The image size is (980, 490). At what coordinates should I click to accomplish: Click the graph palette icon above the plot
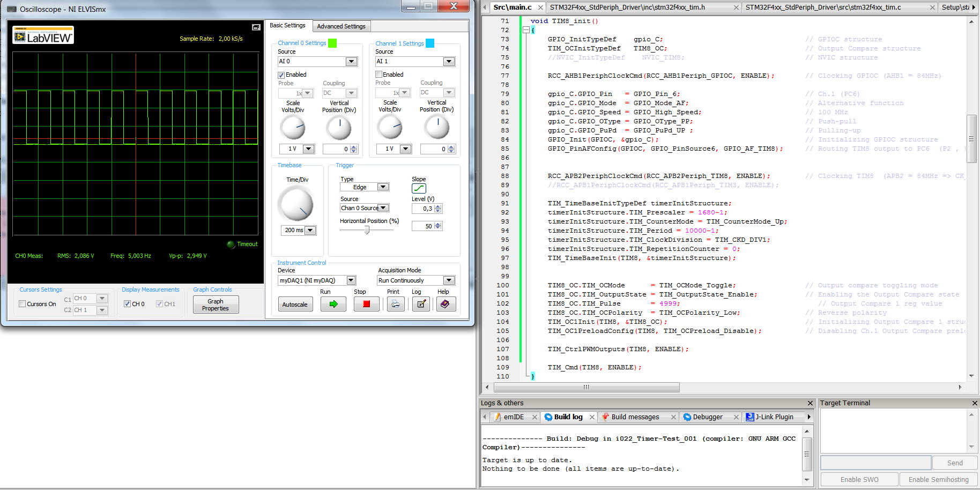(x=256, y=27)
